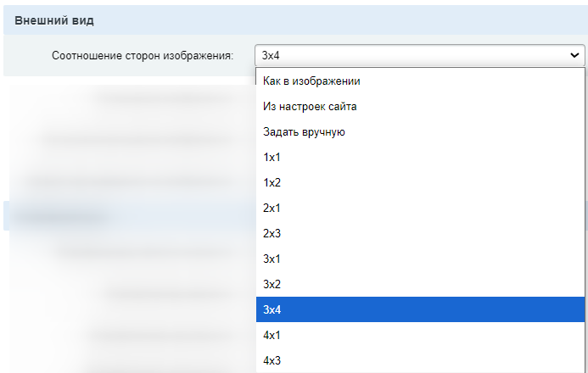Click the 'Соотношение сторон изображения:' label
The height and width of the screenshot is (373, 588).
[x=142, y=56]
